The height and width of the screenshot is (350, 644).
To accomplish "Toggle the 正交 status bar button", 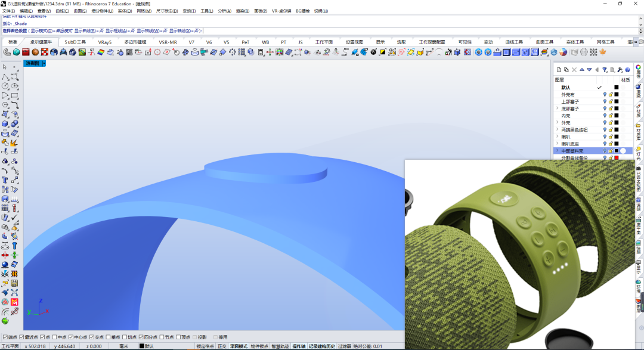I will coord(222,346).
